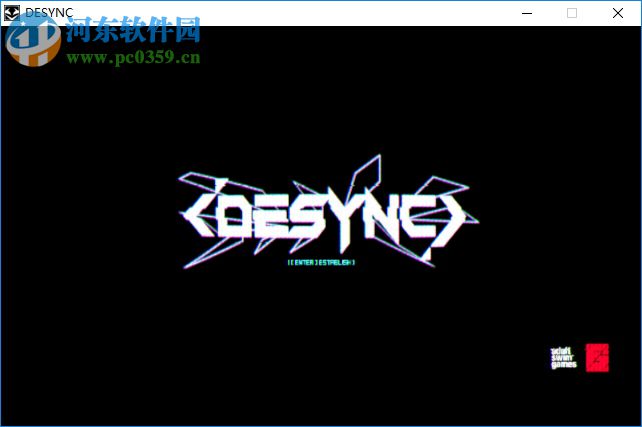
Task: Click the adult swim games logo
Action: point(563,358)
